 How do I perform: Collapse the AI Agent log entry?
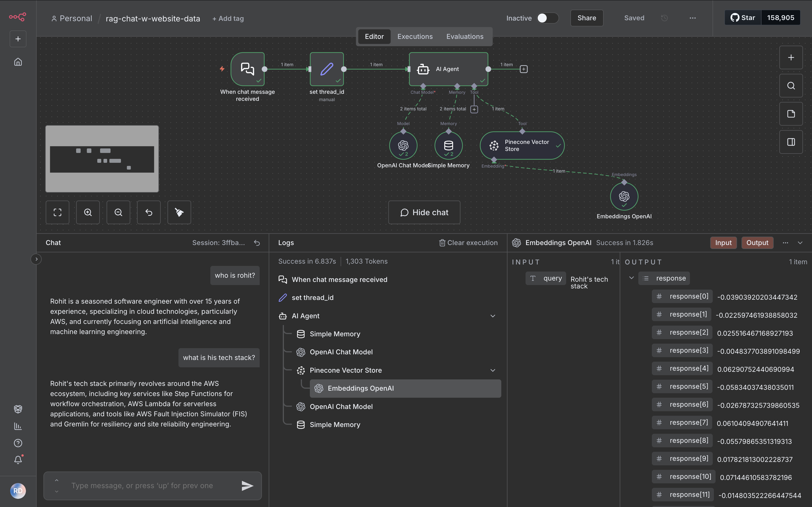(x=493, y=316)
